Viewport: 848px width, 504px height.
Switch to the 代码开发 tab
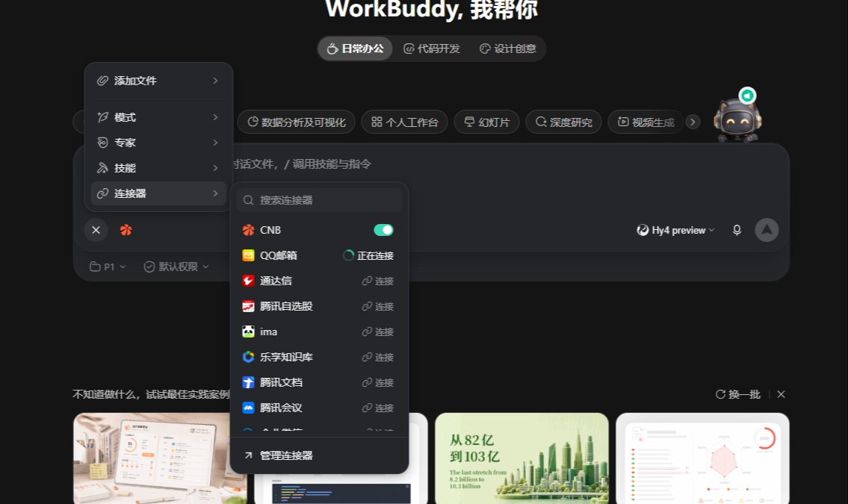click(432, 49)
